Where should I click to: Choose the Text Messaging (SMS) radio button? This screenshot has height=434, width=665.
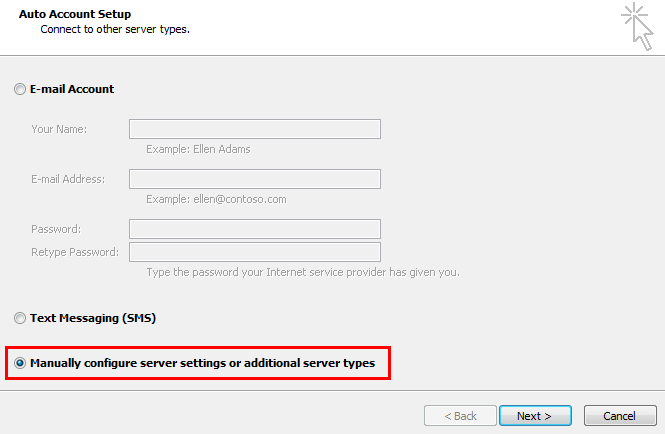(20, 318)
